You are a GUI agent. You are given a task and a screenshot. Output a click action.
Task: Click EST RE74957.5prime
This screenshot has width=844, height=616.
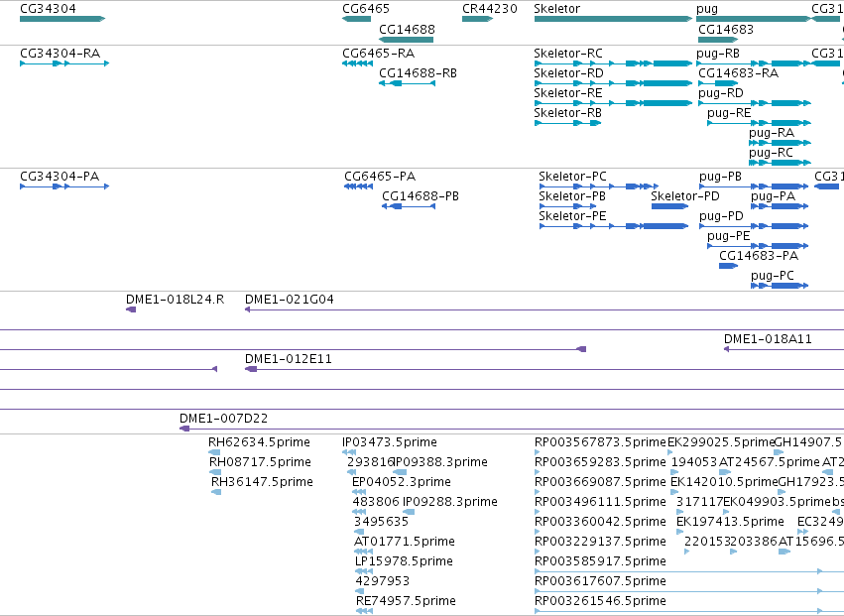pos(407,602)
